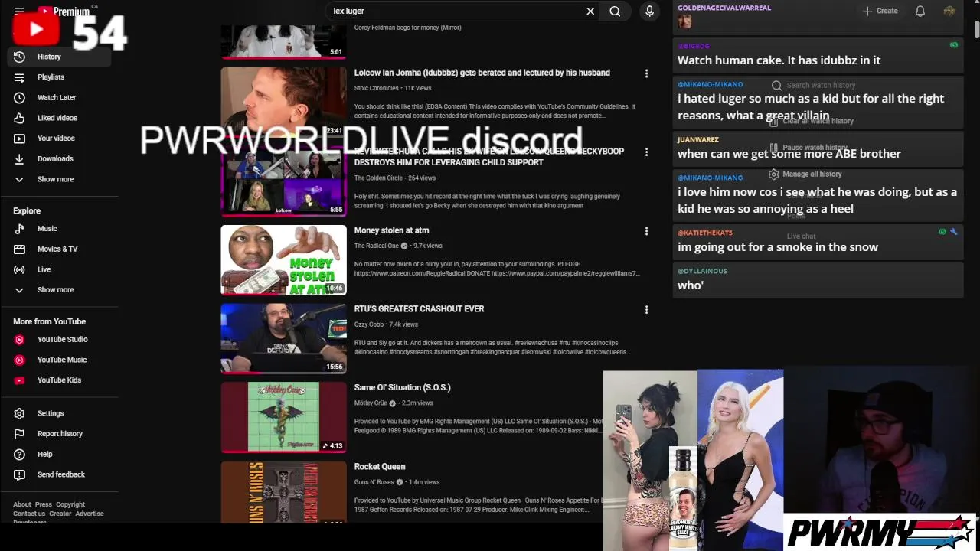Image resolution: width=980 pixels, height=551 pixels.
Task: Go to Stoic Chronicles channel
Action: (x=376, y=89)
